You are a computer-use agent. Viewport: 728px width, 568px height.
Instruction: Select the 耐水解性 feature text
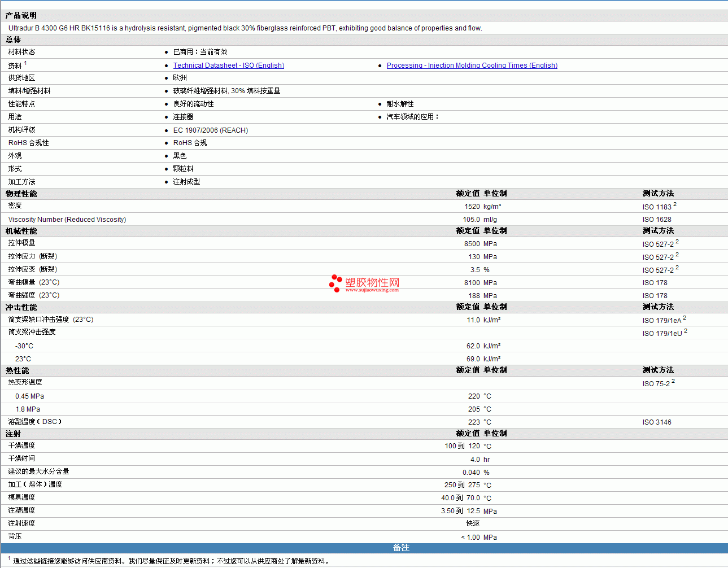pos(400,104)
